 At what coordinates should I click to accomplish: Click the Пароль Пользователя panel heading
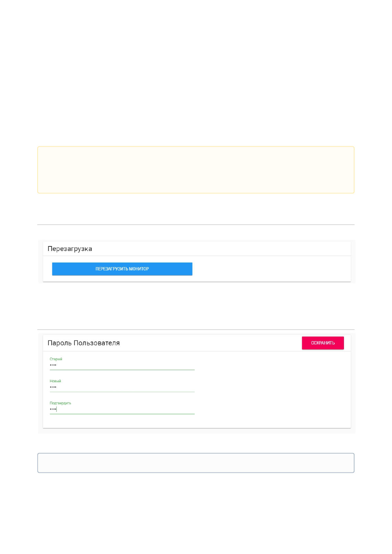[84, 343]
